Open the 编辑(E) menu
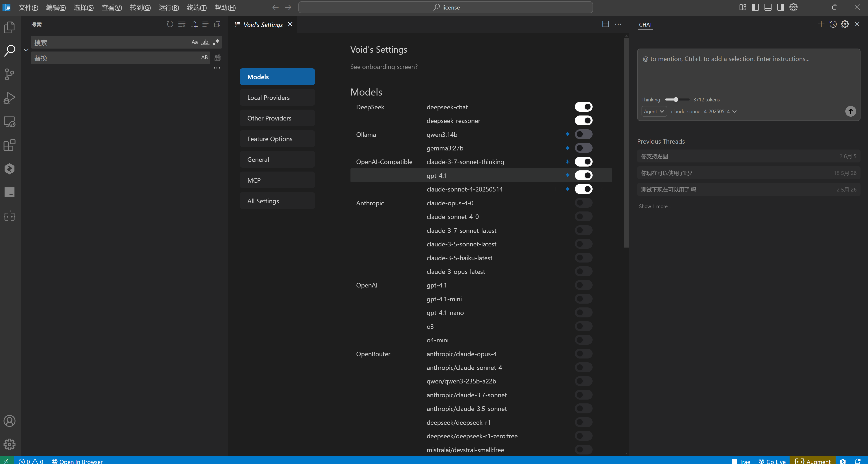This screenshot has width=868, height=464. tap(56, 7)
